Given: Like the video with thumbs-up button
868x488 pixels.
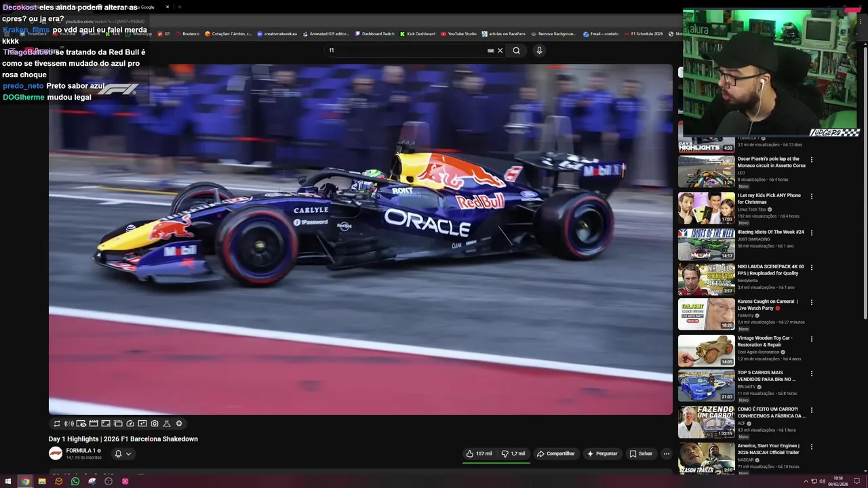Looking at the screenshot, I should [479, 453].
